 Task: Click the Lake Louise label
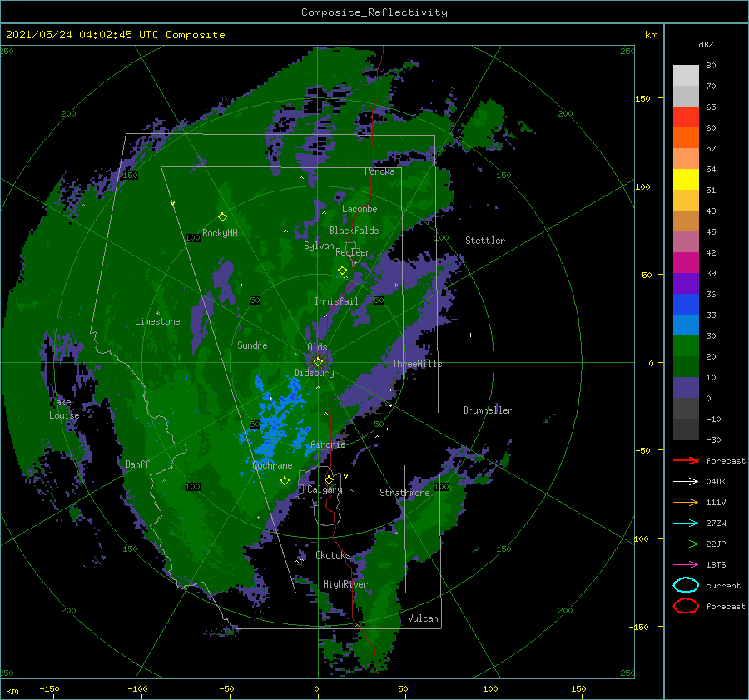pos(64,409)
